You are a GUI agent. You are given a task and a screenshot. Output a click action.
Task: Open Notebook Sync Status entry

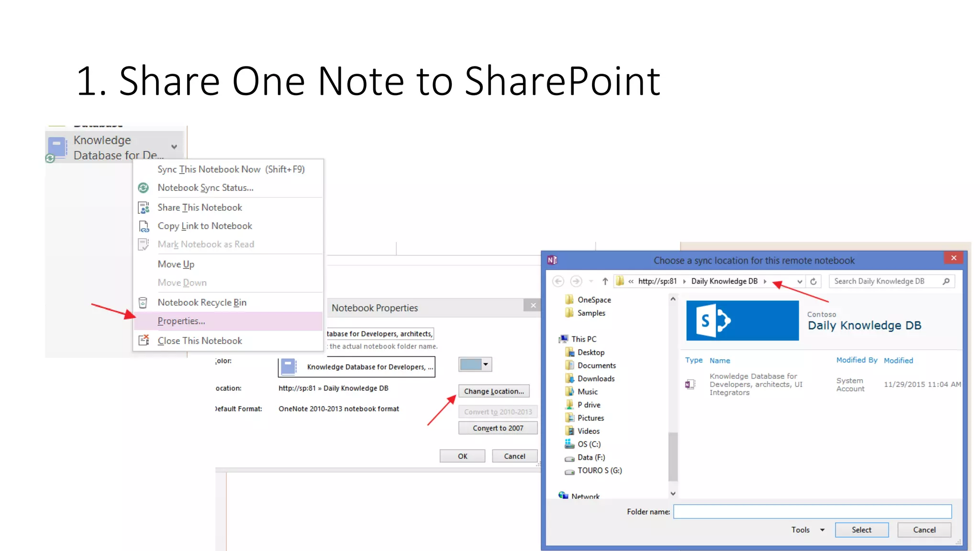click(x=205, y=188)
